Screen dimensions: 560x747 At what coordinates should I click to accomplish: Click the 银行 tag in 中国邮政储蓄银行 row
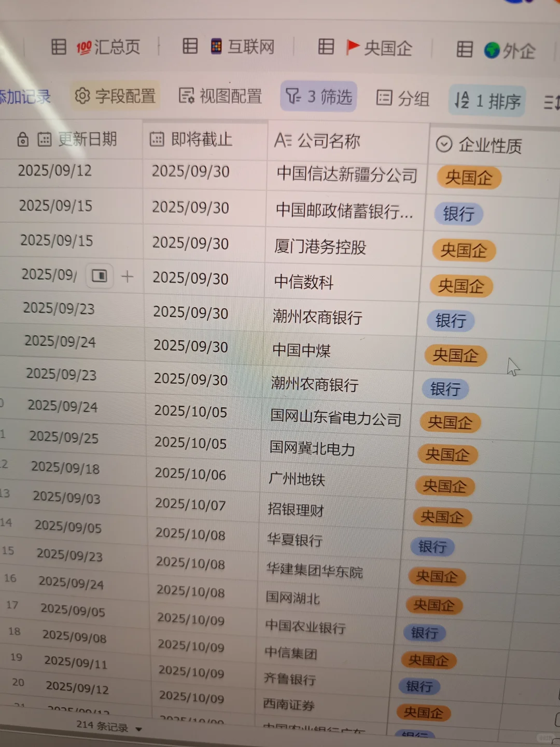point(458,214)
